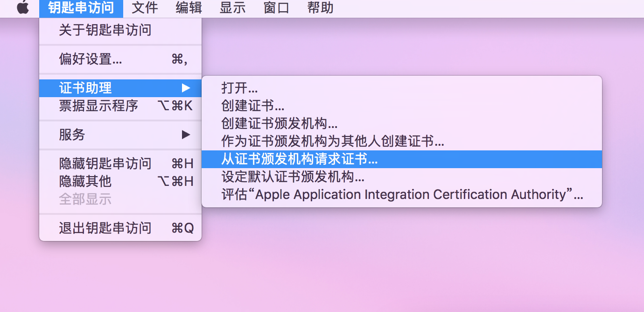Open the 显示 menu
644x312 pixels.
tap(233, 8)
